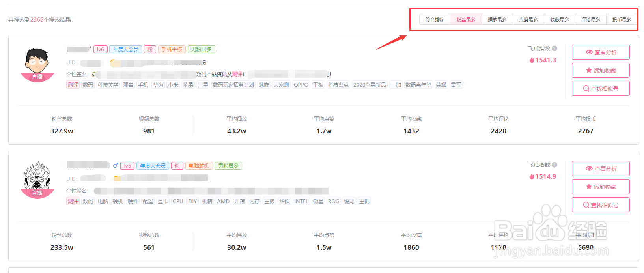Click the 锐龙 tag
Image resolution: width=644 pixels, height=273 pixels.
pos(349,201)
